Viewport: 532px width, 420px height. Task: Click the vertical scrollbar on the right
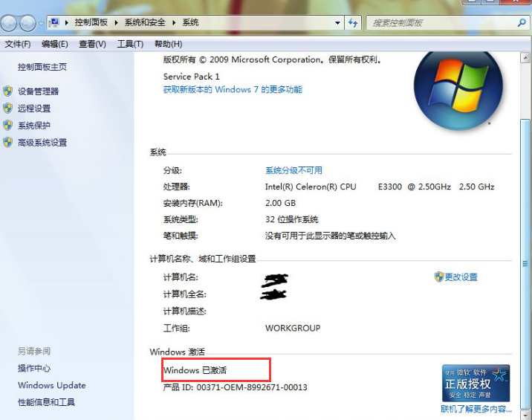tap(525, 223)
